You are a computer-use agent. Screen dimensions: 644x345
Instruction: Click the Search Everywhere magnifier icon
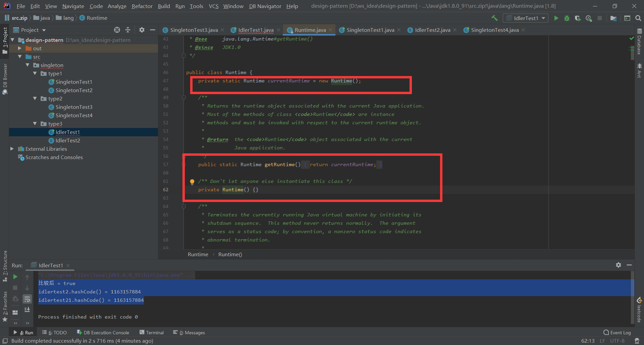638,18
